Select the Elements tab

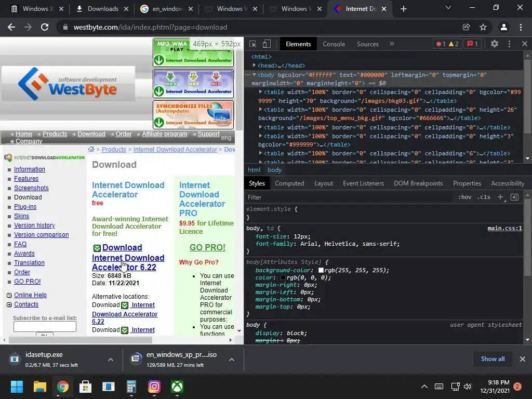tap(298, 44)
